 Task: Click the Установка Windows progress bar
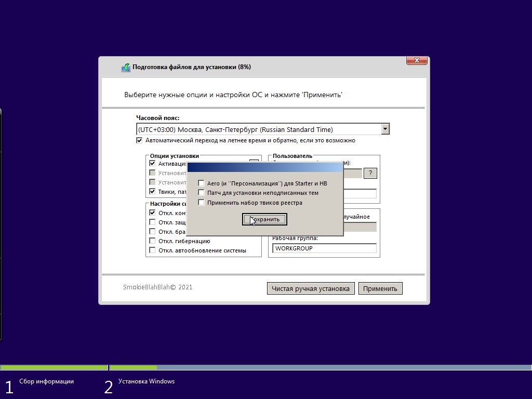pos(320,367)
